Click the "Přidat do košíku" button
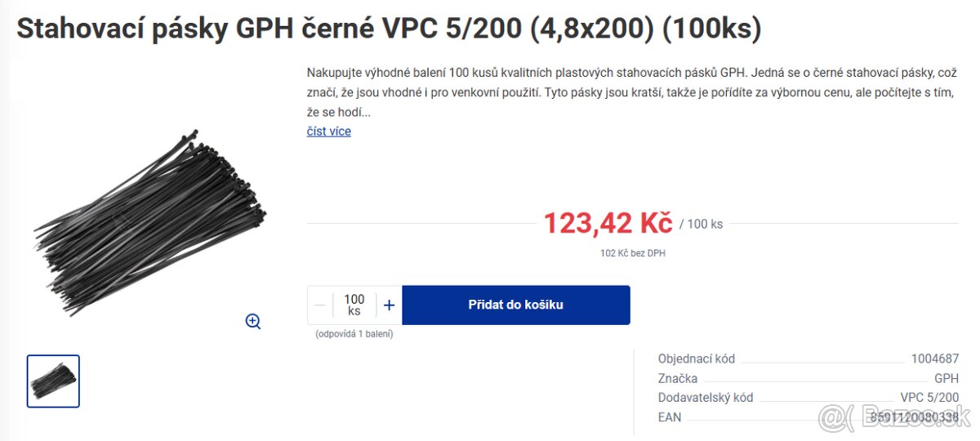980x441 pixels. click(515, 305)
